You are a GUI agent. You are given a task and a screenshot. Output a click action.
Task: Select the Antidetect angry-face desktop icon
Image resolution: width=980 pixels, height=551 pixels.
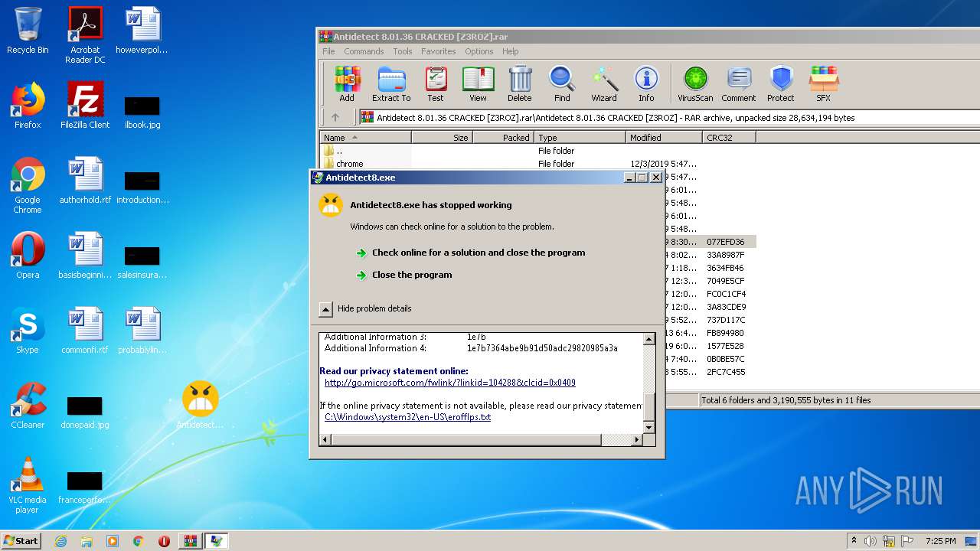pos(201,406)
